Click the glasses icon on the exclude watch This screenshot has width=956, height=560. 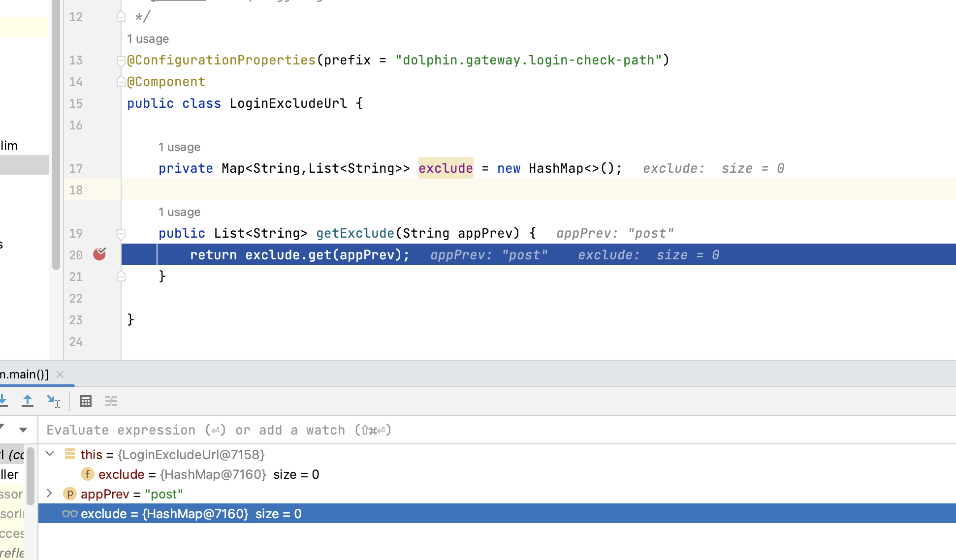tap(70, 513)
